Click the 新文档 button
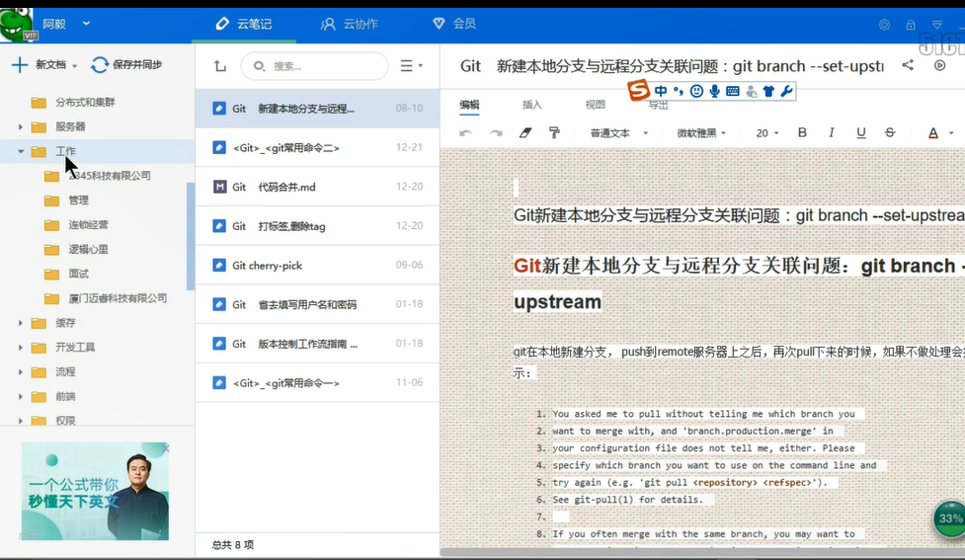965x560 pixels. [x=39, y=64]
